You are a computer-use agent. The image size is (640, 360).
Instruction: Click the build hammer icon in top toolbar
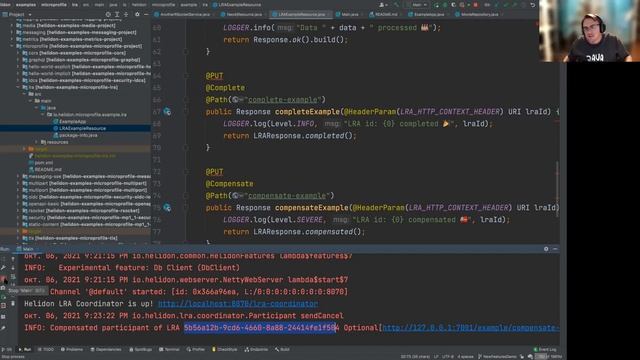(x=396, y=5)
